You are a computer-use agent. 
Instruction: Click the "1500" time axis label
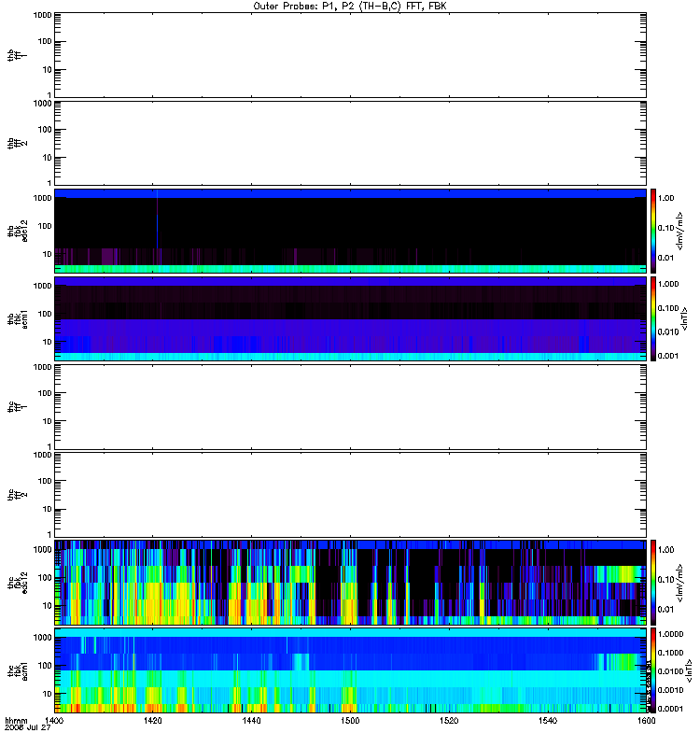pyautogui.click(x=350, y=720)
